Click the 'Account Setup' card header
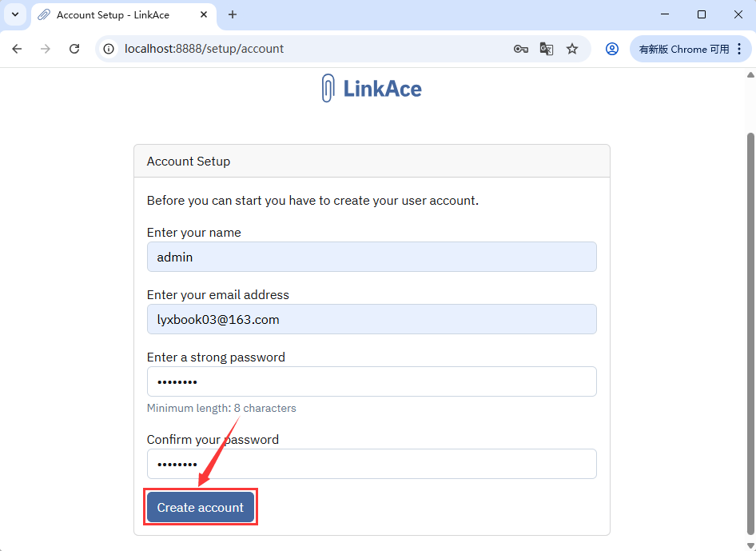This screenshot has height=551, width=756. [372, 162]
